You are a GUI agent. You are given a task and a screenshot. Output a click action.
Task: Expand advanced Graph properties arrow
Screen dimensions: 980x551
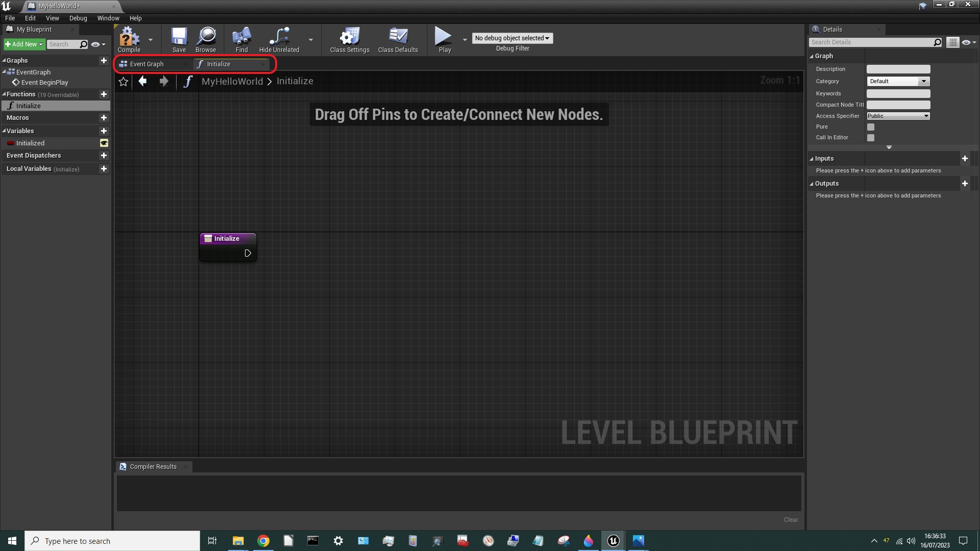point(889,147)
